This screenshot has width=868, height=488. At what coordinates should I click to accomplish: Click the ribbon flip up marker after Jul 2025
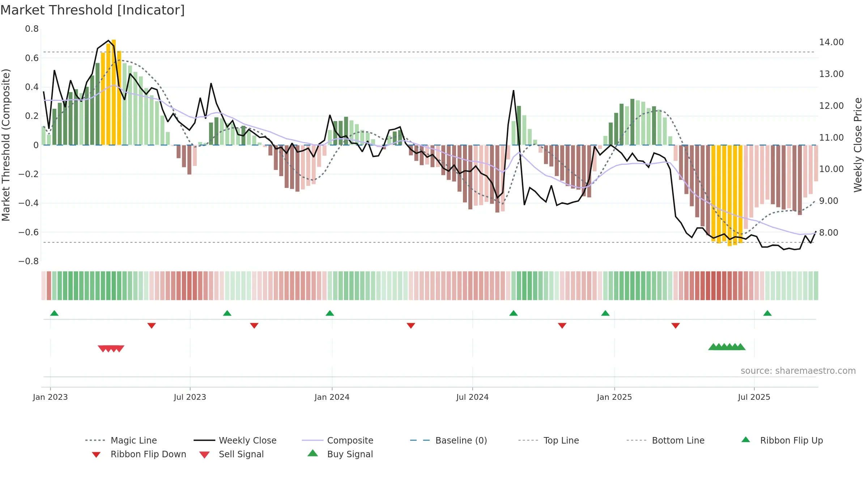(x=767, y=313)
